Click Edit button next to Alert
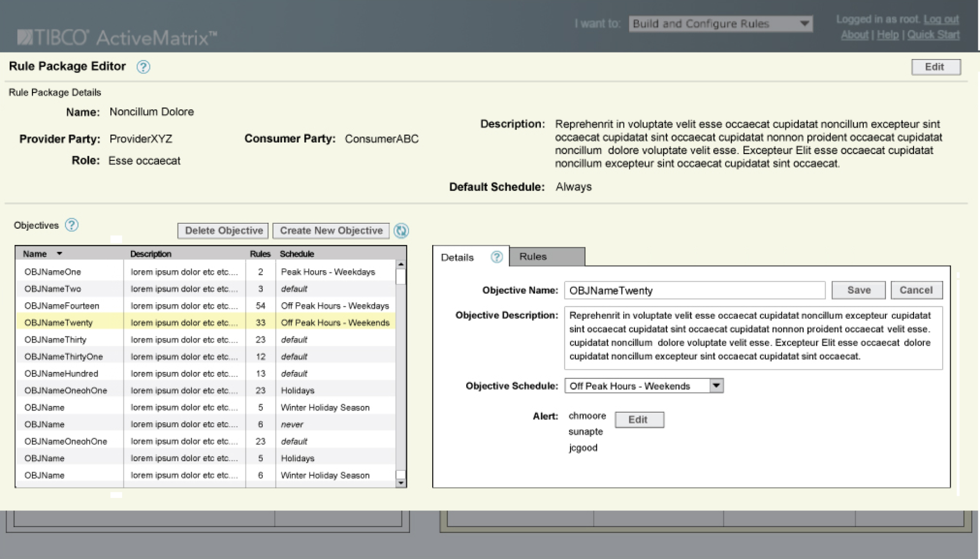Image resolution: width=980 pixels, height=559 pixels. coord(639,420)
